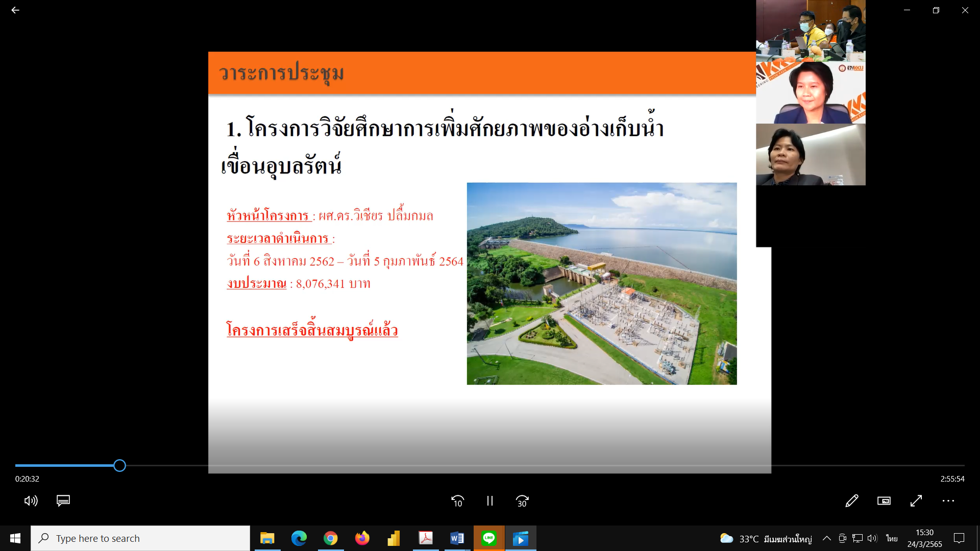Click total duration 2:55:54
This screenshot has height=551, width=980.
pos(952,479)
